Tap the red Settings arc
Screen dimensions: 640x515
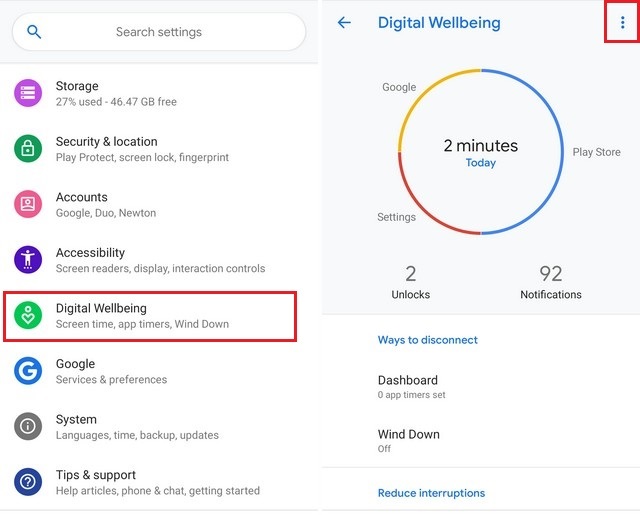click(423, 210)
